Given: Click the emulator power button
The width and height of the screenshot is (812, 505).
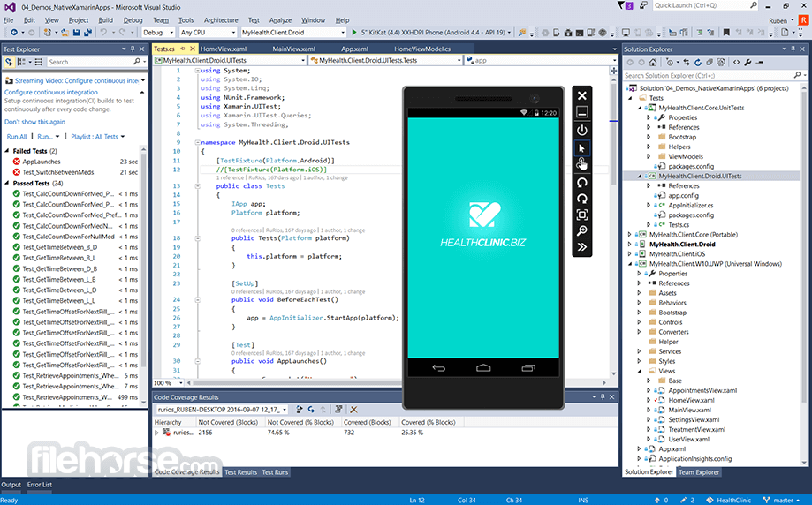Looking at the screenshot, I should [x=582, y=130].
